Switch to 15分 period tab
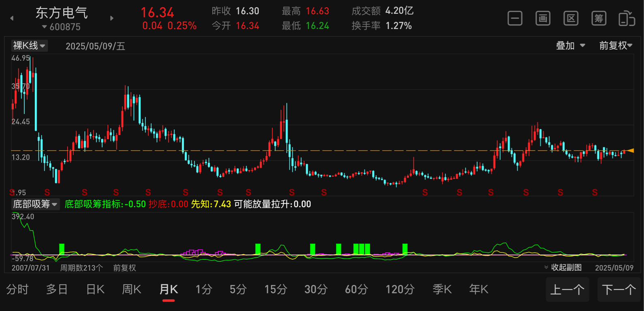Viewport: 644px width, 311px height. 276,290
